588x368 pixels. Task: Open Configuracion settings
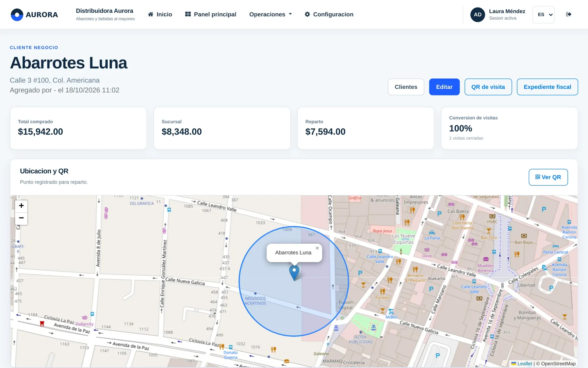tap(329, 14)
